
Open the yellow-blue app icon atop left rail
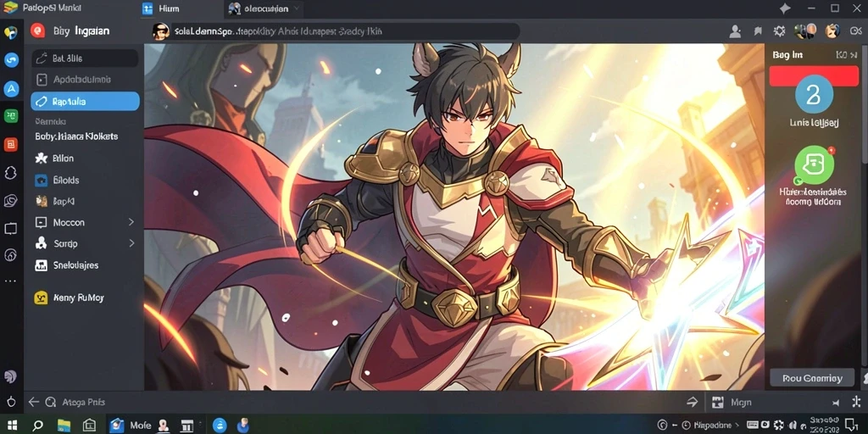[x=11, y=32]
